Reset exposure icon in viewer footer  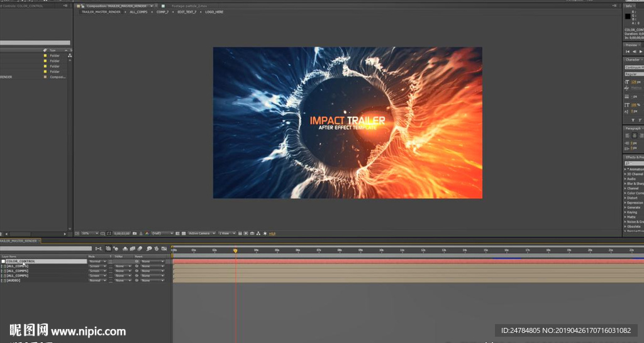point(265,233)
